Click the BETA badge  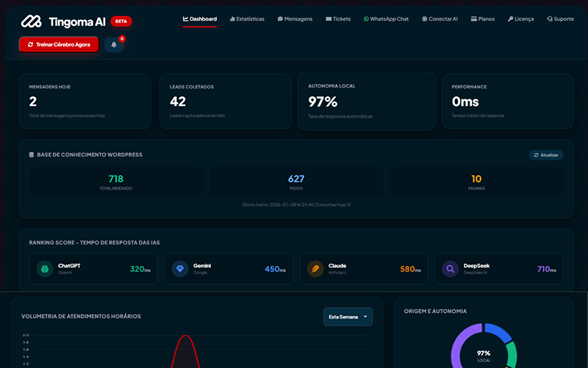tap(121, 21)
